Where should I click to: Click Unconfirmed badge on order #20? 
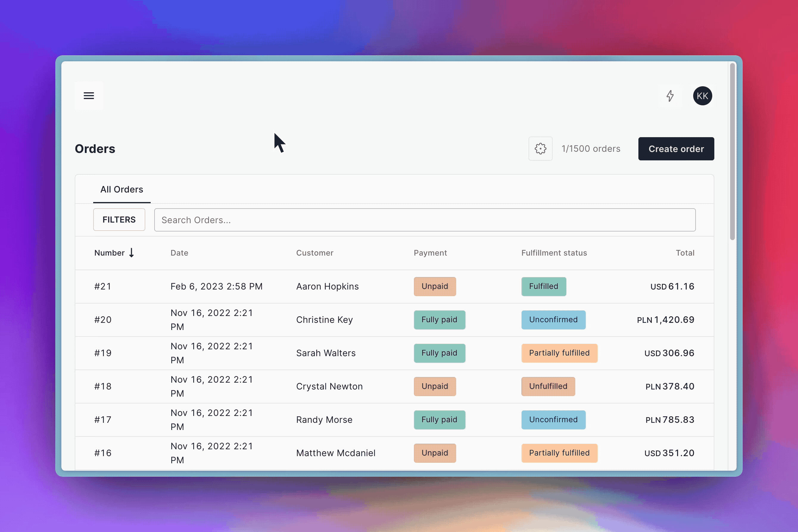pos(553,320)
